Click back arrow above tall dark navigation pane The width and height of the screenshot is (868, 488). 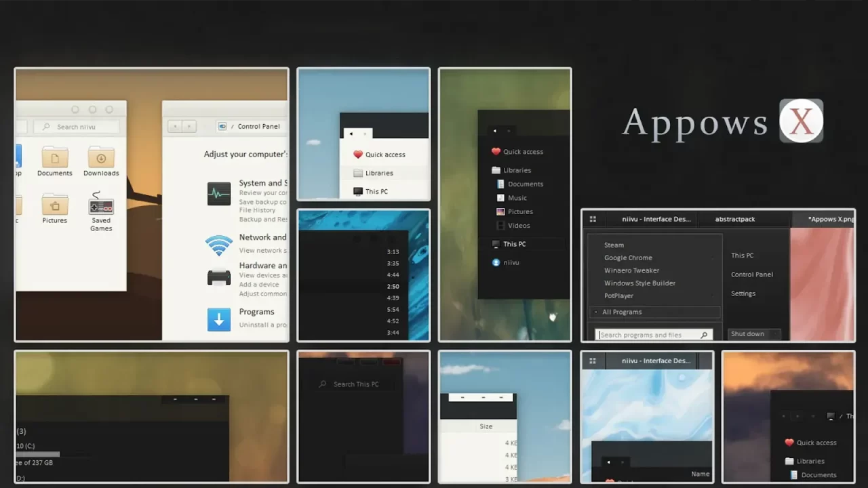pyautogui.click(x=494, y=131)
